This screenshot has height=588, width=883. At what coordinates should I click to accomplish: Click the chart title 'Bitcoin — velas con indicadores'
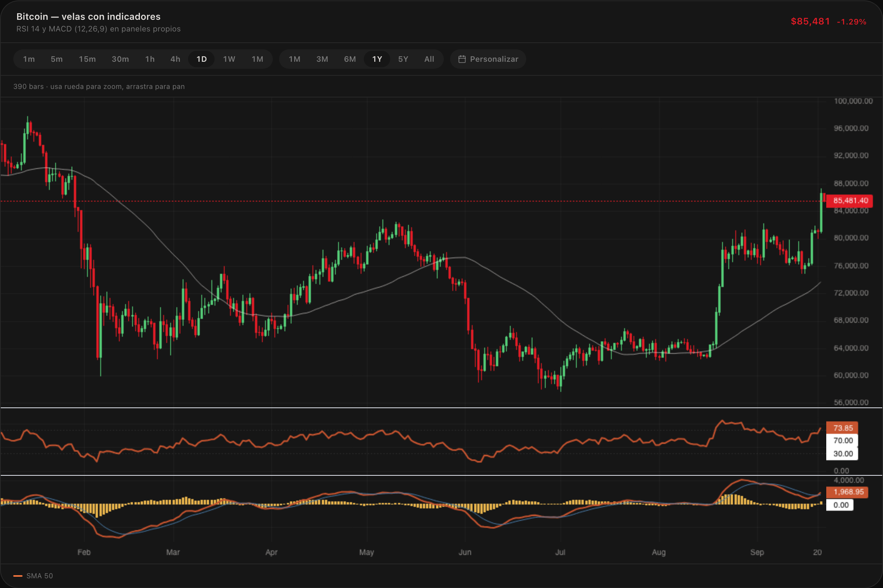coord(88,17)
